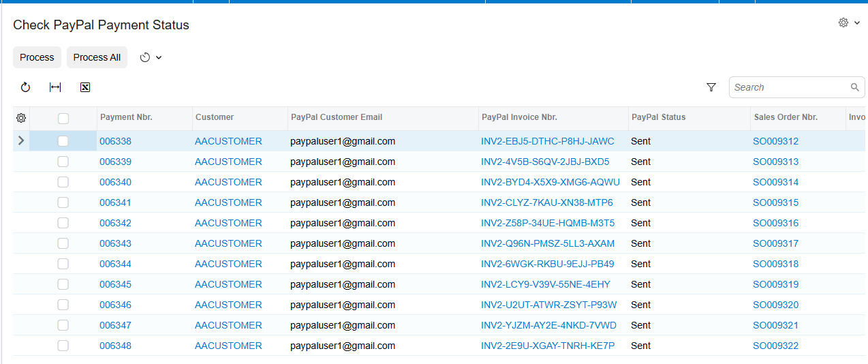Select the Sent status in row 006342
Screen dimensions: 868x364
(x=640, y=223)
